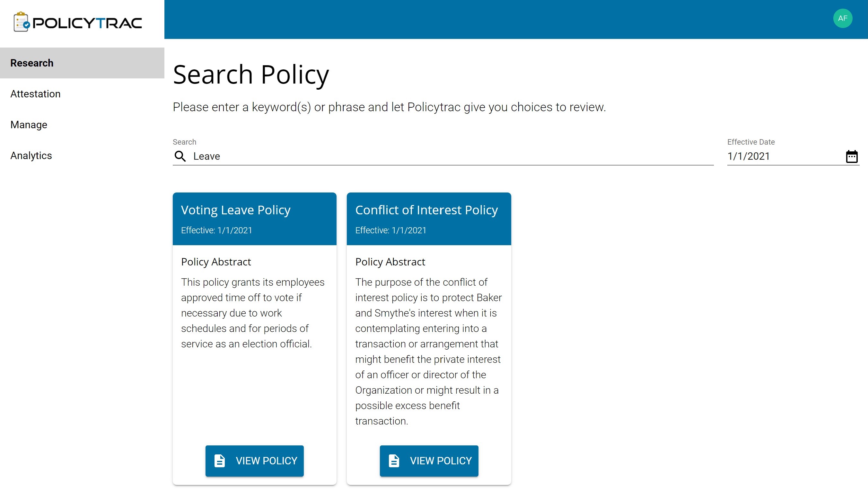
Task: Click the View Policy document icon for Conflict of Interest
Action: (394, 461)
